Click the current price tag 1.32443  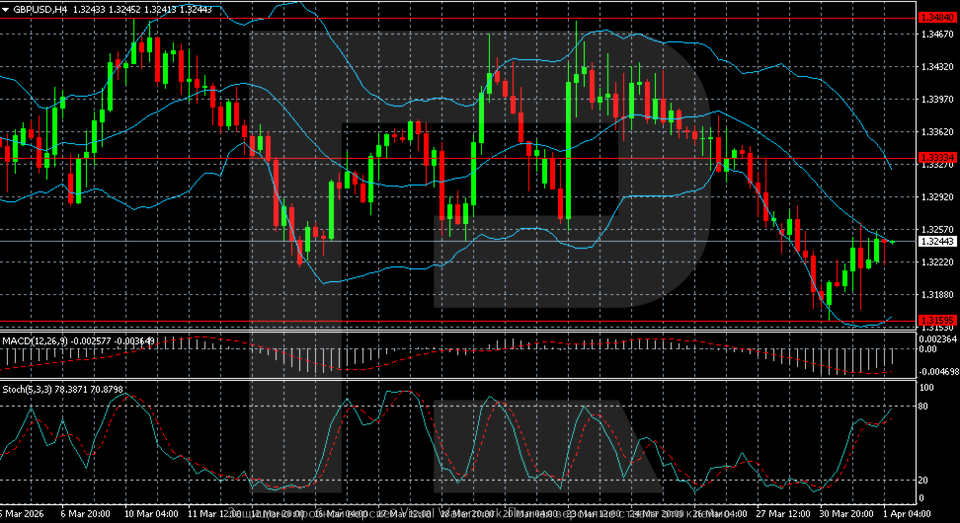tap(938, 241)
